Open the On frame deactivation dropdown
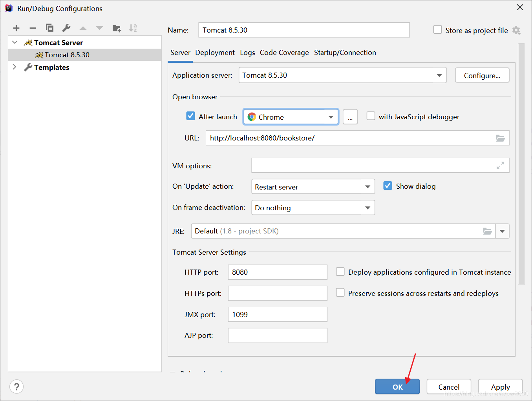The image size is (532, 401). click(x=313, y=208)
